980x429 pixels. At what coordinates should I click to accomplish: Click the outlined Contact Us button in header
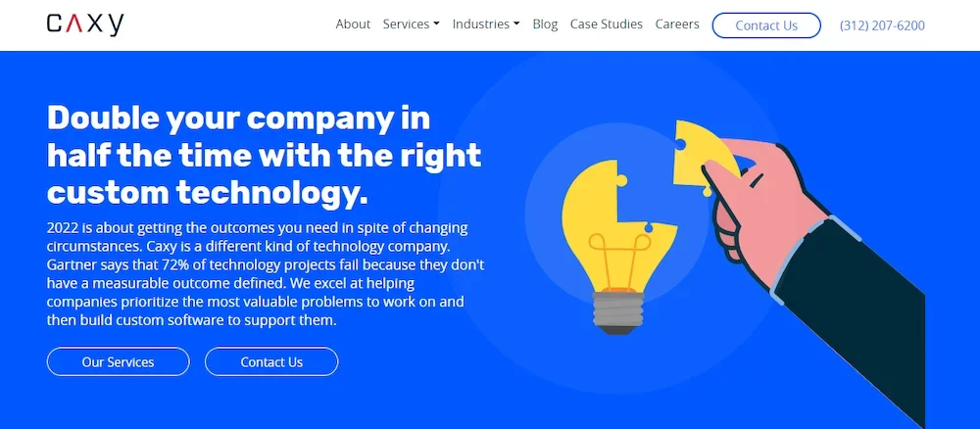[x=766, y=25]
